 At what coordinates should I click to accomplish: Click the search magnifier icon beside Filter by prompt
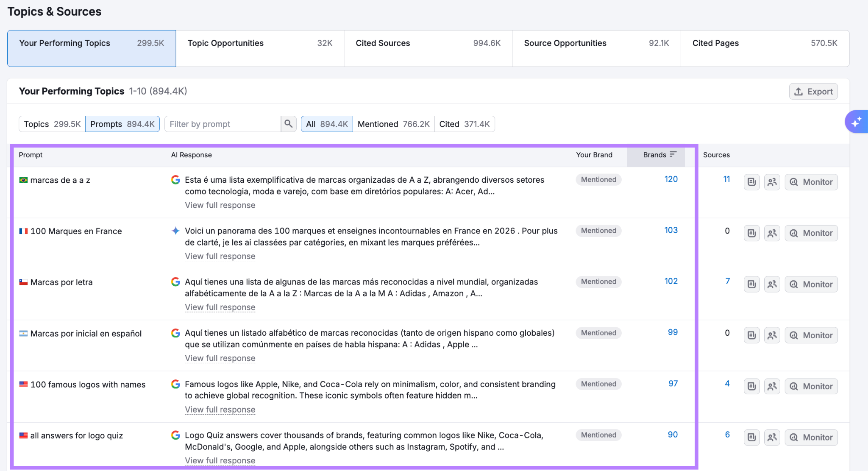[289, 124]
